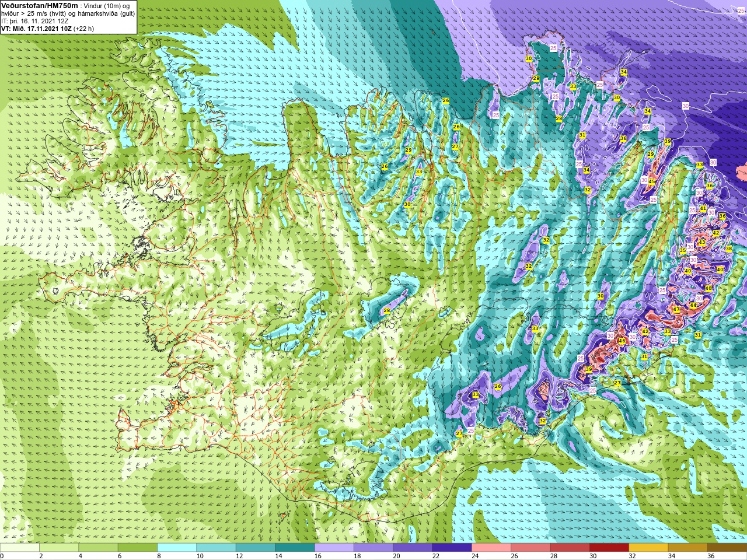747x560 pixels.
Task: Click the dark teal 14–16 legend swatch
Action: (x=295, y=548)
